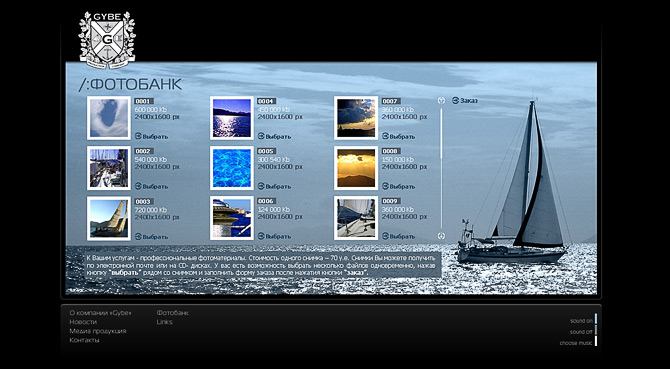Turn sound on

[583, 320]
